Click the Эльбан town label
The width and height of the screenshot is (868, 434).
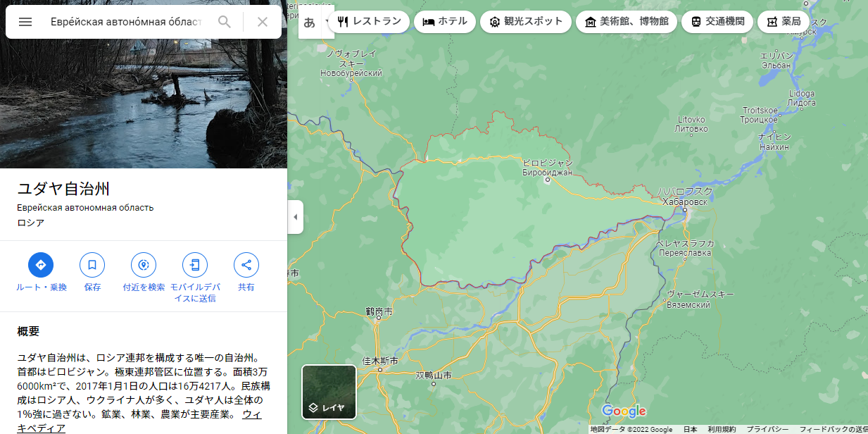[x=777, y=65]
